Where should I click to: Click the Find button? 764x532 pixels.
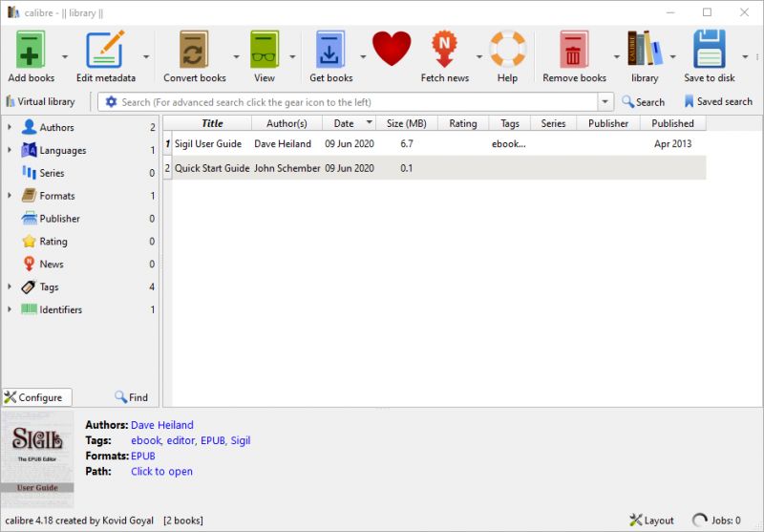(x=131, y=397)
